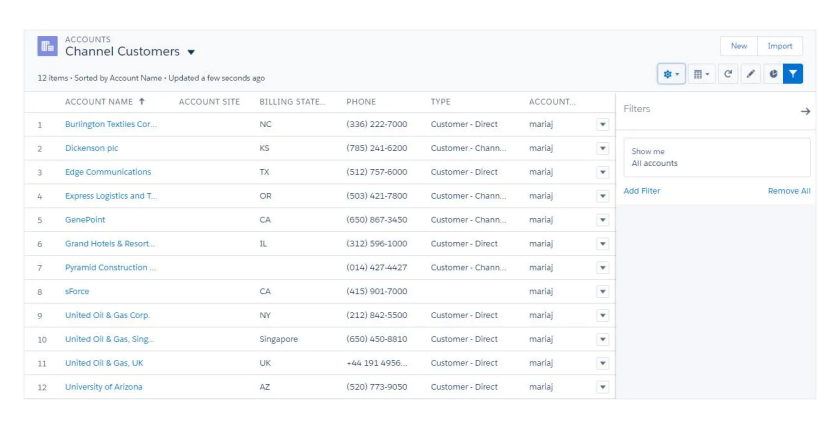Sort by Billing State column header
840x429 pixels.
(x=292, y=102)
